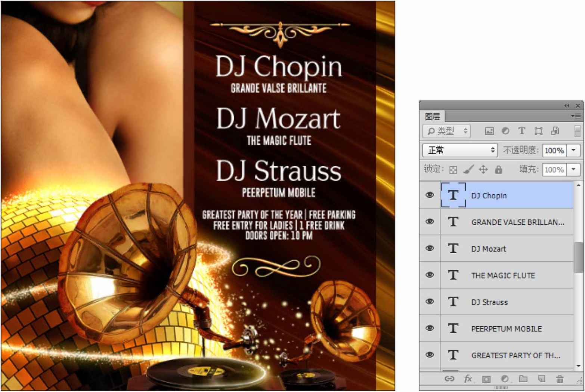Screen dimensions: 585x392
Task: Lock all padlock icon
Action: (x=498, y=170)
